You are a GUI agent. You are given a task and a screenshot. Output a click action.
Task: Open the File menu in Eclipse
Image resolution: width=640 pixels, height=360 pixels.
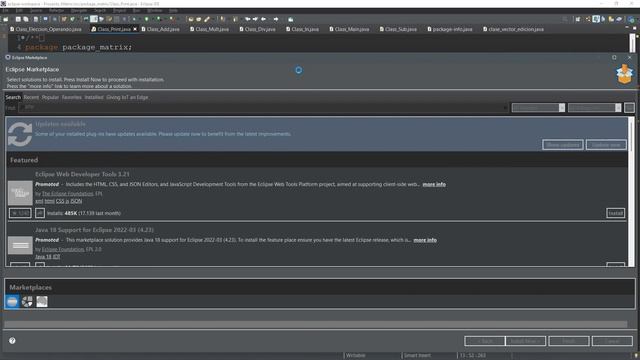point(5,10)
